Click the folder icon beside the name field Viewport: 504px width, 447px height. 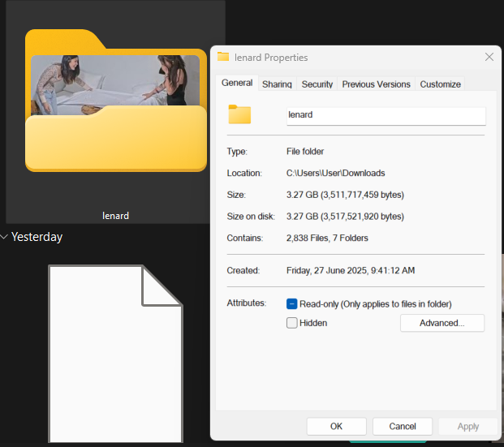(x=239, y=114)
